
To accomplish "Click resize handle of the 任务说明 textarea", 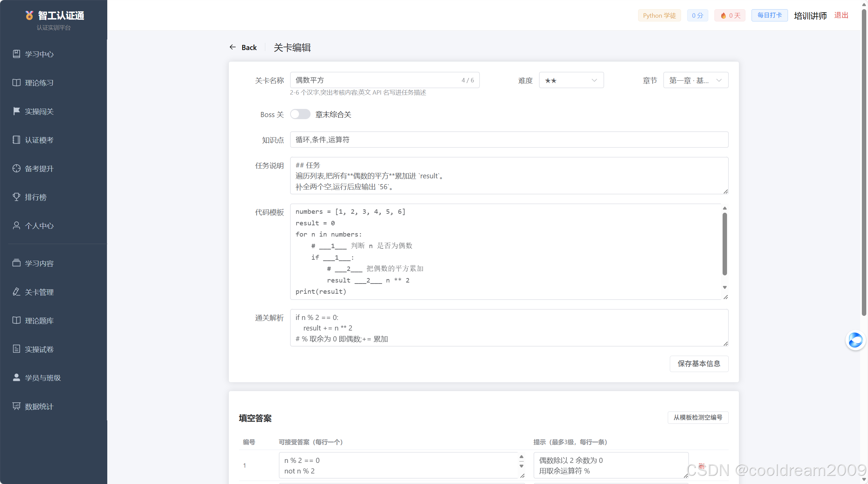I will pos(725,191).
